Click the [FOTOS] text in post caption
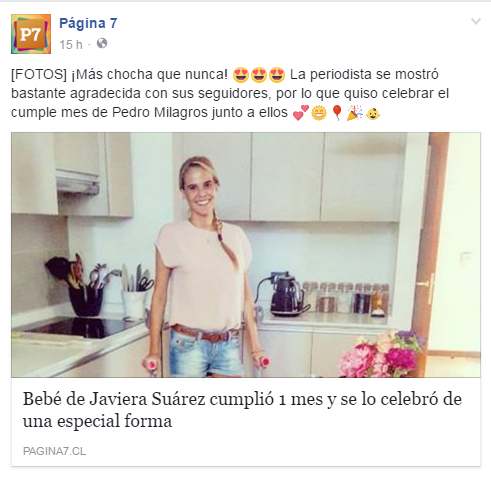Viewport: 491px width, 479px height. pyautogui.click(x=39, y=75)
